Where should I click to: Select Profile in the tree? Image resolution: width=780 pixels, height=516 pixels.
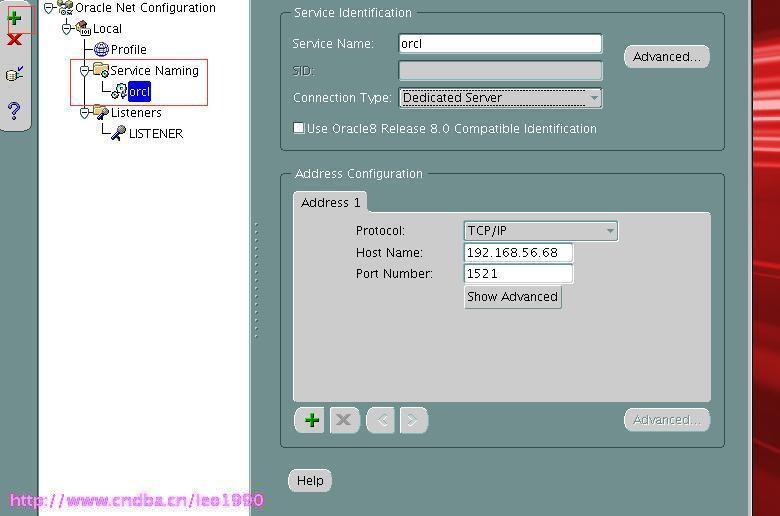pyautogui.click(x=129, y=49)
